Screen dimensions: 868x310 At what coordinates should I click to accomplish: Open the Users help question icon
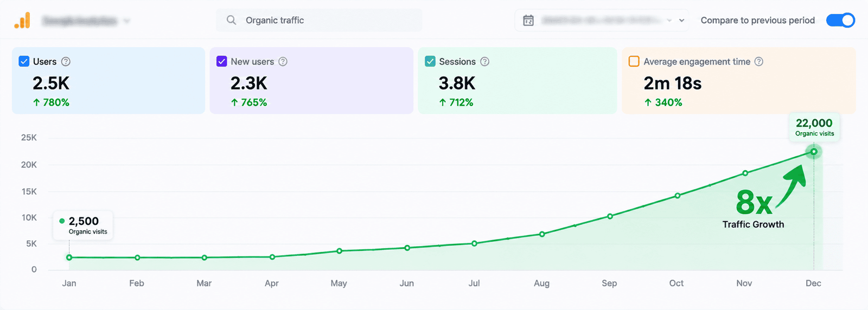(66, 62)
